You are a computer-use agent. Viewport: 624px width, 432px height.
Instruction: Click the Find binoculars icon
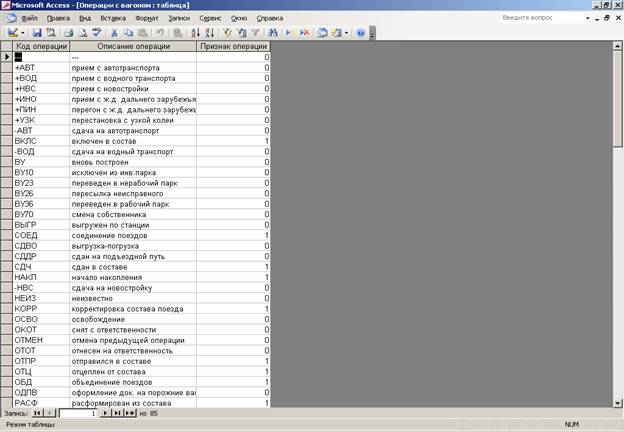[x=272, y=33]
